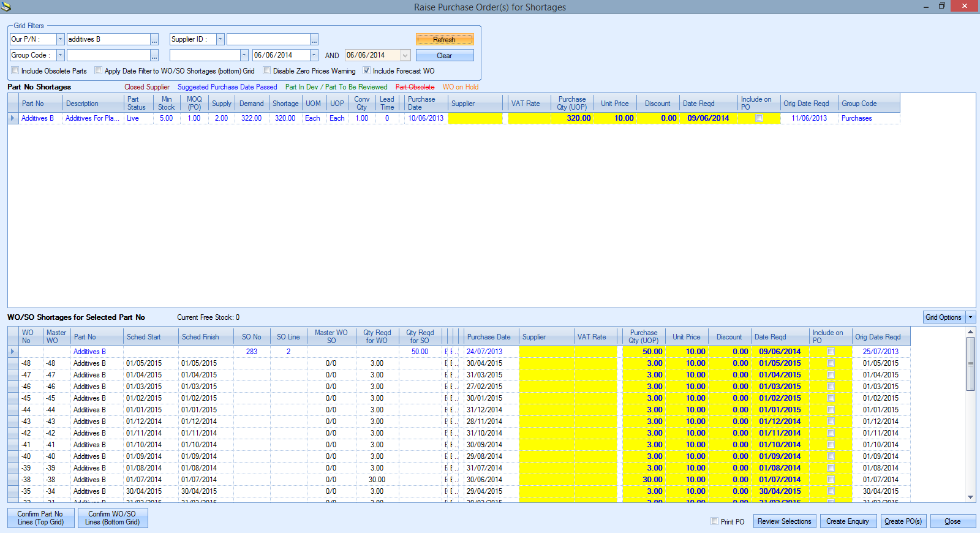The width and height of the screenshot is (980, 533).
Task: Click the Supplier ID text input field
Action: 268,39
